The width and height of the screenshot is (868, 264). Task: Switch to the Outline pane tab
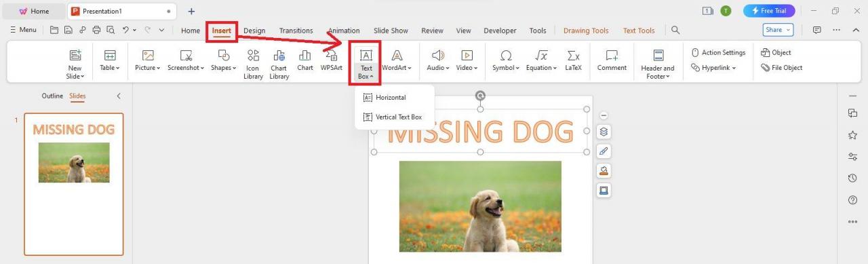coord(52,96)
